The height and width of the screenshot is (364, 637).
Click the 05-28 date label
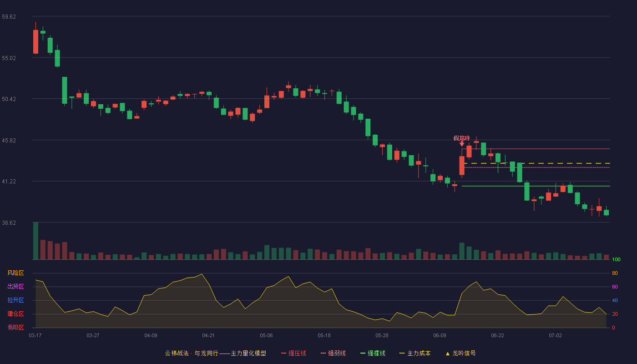382,335
